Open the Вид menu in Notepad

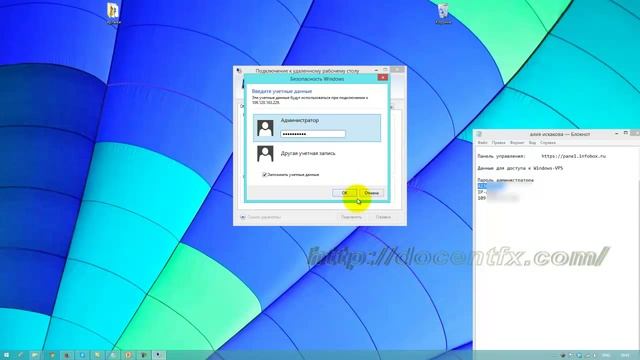click(532, 143)
